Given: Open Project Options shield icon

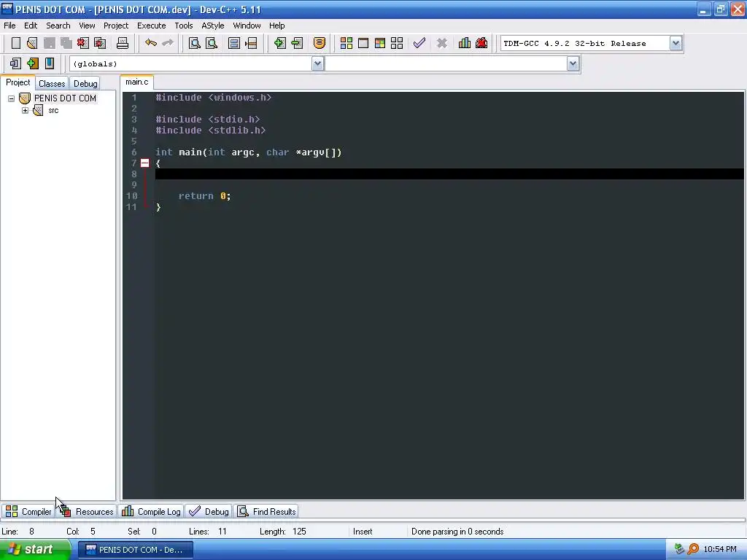Looking at the screenshot, I should pos(320,43).
